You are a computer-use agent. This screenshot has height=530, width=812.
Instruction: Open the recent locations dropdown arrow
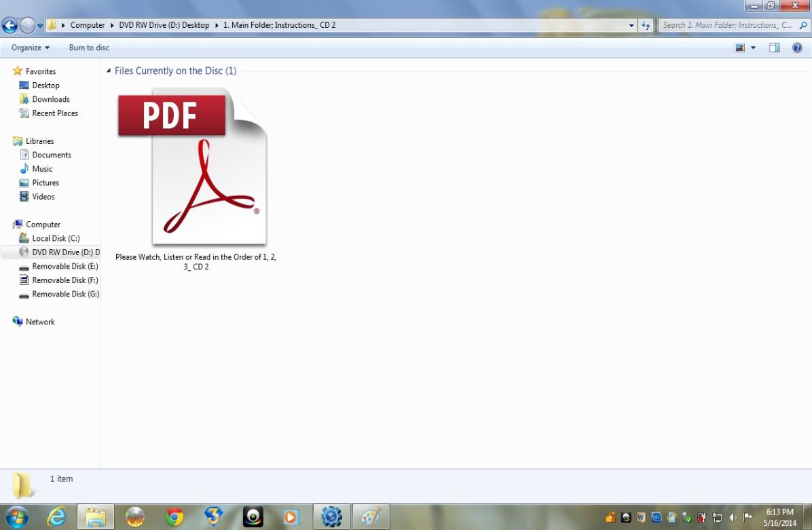tap(40, 25)
